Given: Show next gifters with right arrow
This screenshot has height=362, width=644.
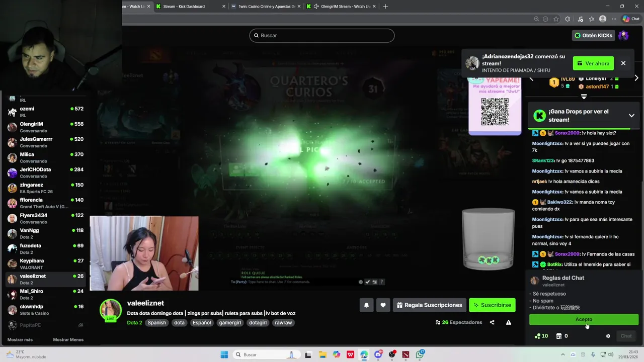Looking at the screenshot, I should tap(636, 78).
